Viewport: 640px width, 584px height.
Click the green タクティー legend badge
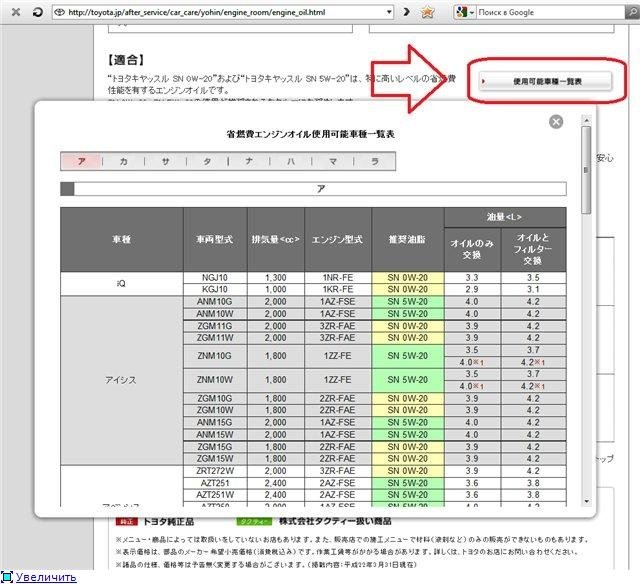click(254, 522)
